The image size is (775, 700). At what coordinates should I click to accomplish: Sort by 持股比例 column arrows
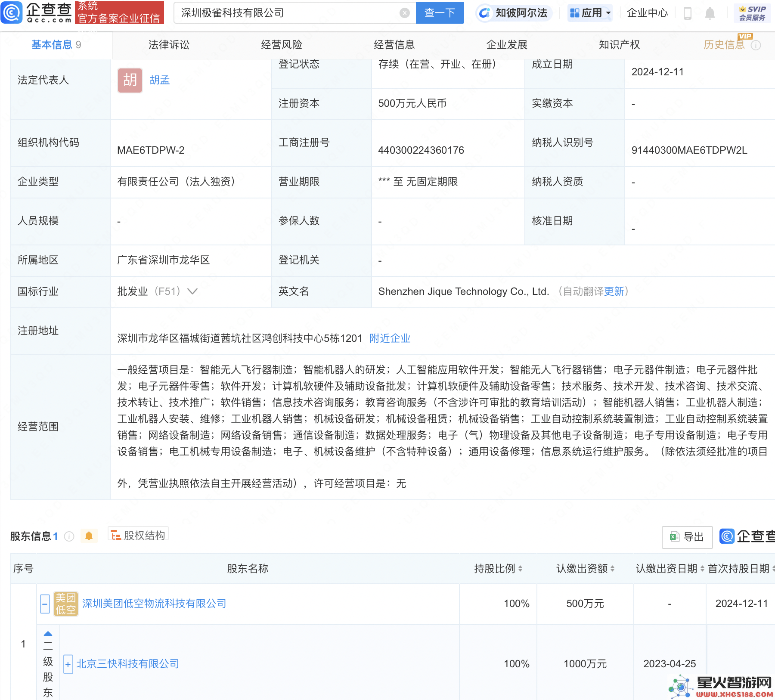coord(521,569)
